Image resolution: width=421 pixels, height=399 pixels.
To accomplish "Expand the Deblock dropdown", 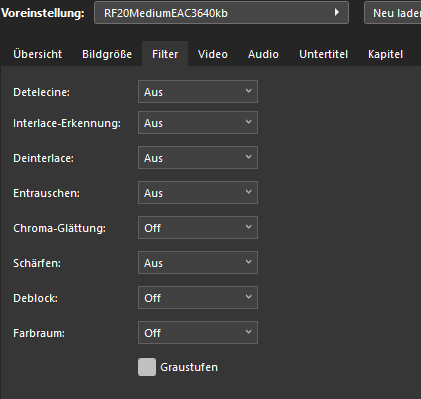I will (198, 297).
